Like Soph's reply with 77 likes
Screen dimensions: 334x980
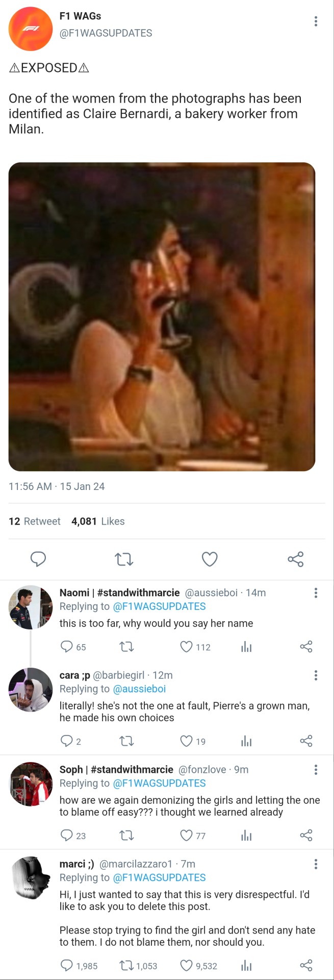[x=187, y=836]
